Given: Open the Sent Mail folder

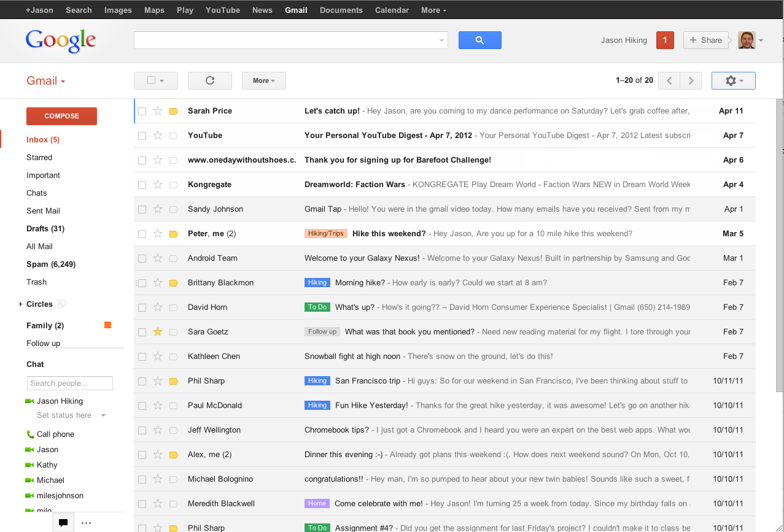Looking at the screenshot, I should [43, 211].
